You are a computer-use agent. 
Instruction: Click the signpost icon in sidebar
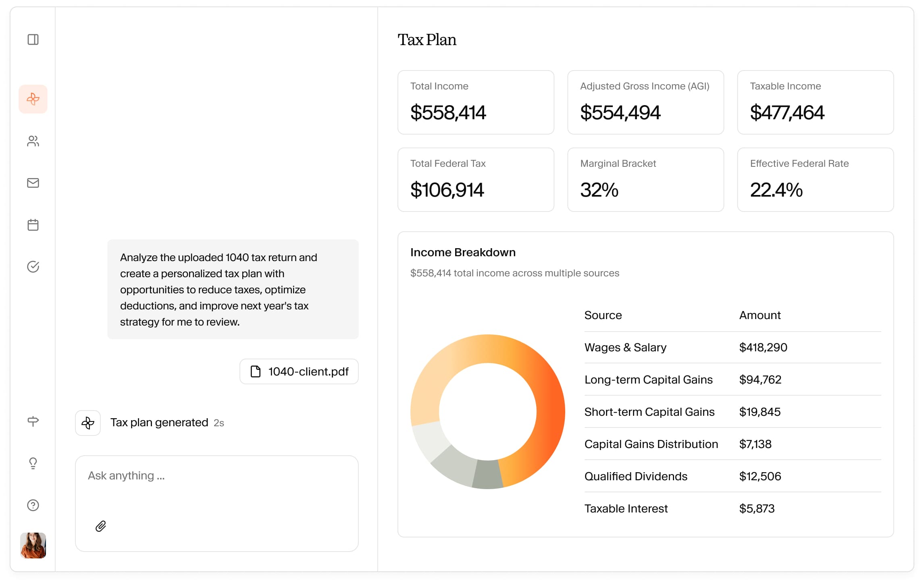pyautogui.click(x=33, y=421)
